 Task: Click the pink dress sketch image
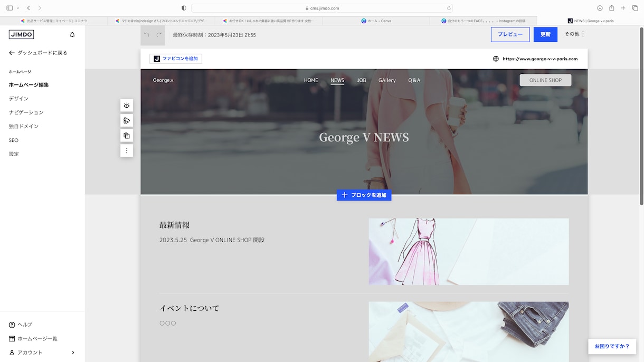[x=469, y=252]
